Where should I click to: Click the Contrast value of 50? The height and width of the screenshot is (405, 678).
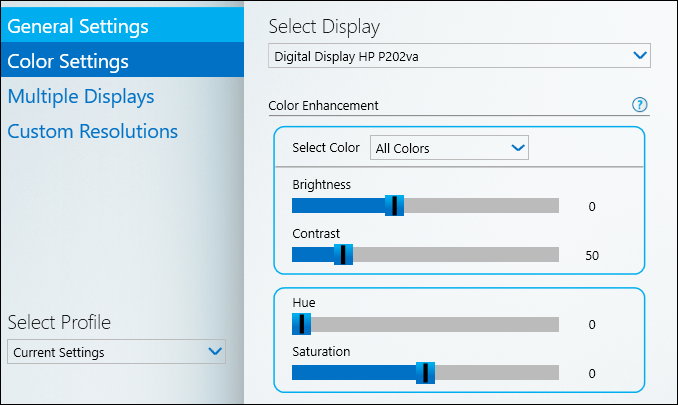coord(592,255)
